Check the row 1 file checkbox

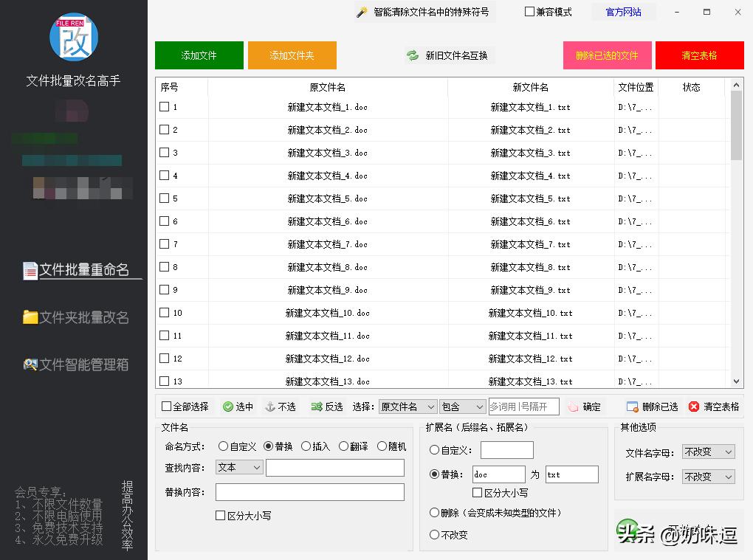164,106
